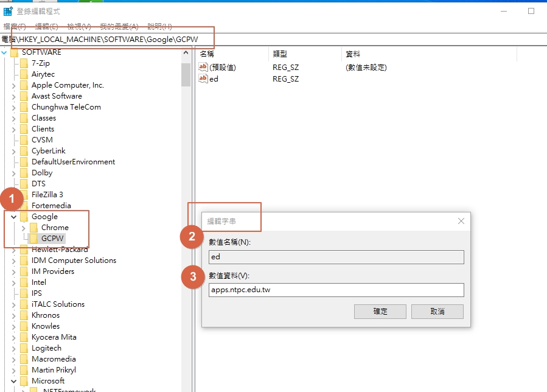
Task: Click the 數值資料 field with apps.ntpc.edu.tw
Action: tap(336, 290)
